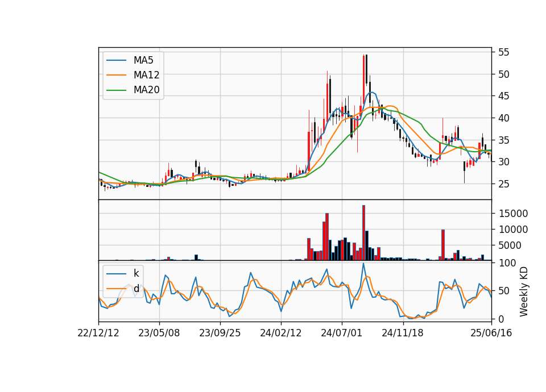Click the volume axis value 10000

tap(513, 230)
